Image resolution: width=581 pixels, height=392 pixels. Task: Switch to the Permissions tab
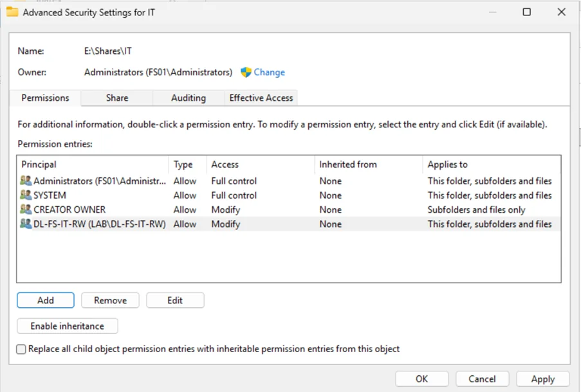coord(45,98)
